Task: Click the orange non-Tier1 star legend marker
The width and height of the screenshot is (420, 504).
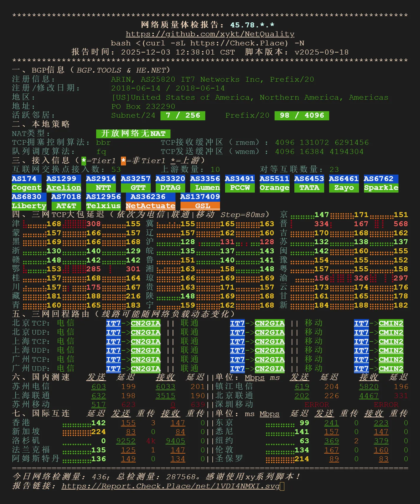Action: tap(123, 161)
